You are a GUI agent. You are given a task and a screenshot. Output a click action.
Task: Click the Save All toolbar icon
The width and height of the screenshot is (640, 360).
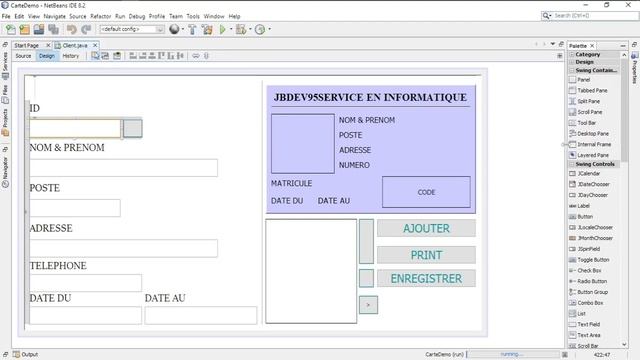53,29
